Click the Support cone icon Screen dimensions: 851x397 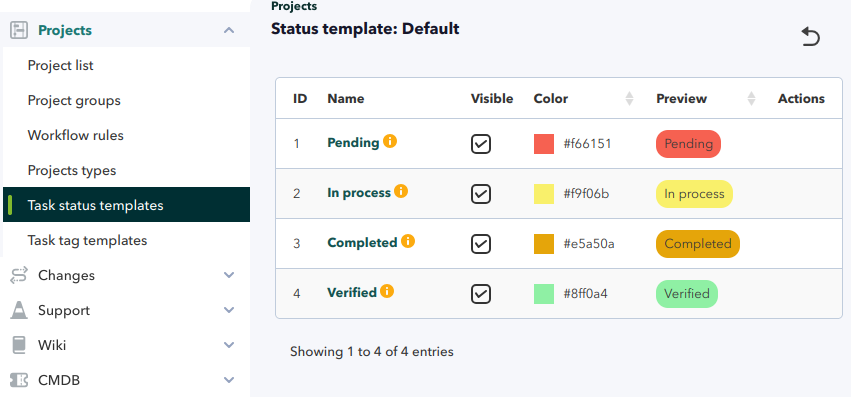(19, 310)
